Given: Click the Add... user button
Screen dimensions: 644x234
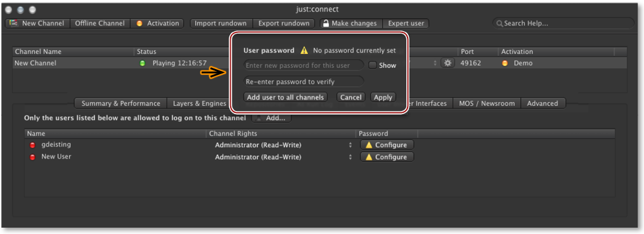Looking at the screenshot, I should [x=271, y=118].
